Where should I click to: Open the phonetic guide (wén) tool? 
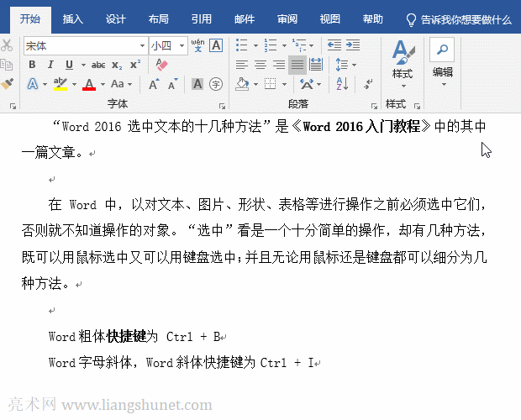[x=197, y=45]
